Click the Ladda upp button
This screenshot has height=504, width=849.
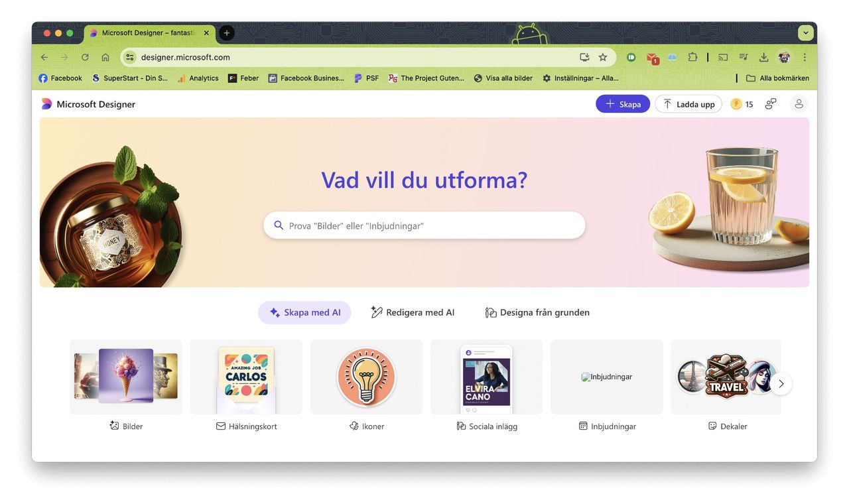[688, 104]
